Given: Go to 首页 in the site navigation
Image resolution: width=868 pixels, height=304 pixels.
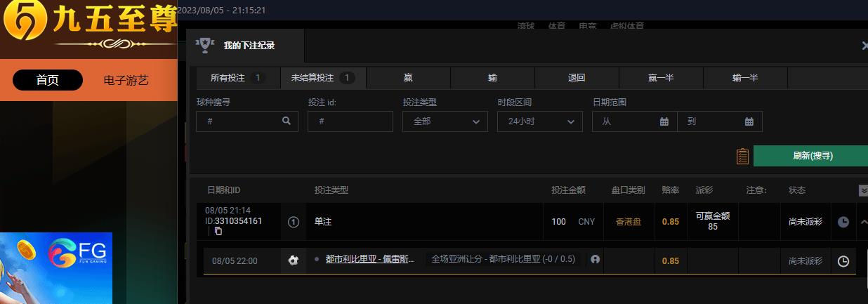Looking at the screenshot, I should coord(48,80).
